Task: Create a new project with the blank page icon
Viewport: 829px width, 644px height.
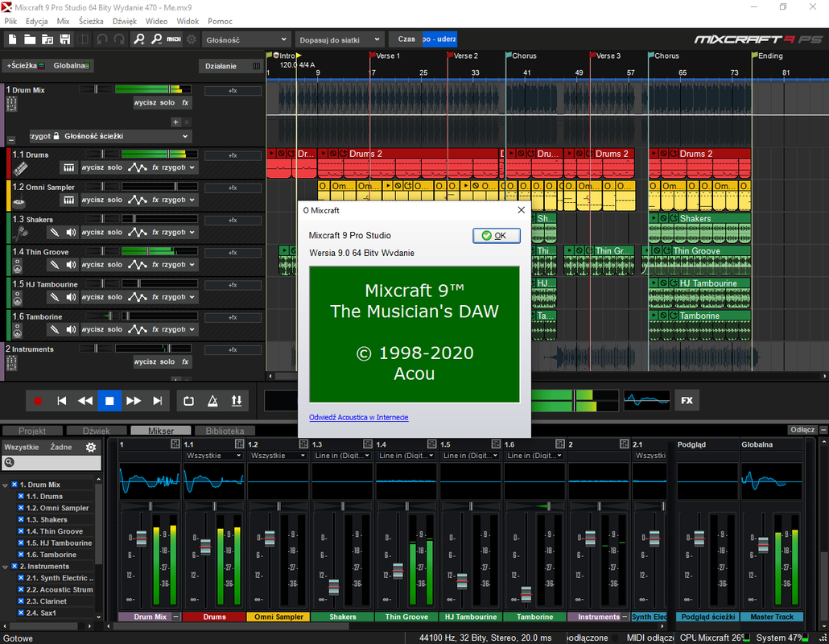Action: tap(12, 39)
